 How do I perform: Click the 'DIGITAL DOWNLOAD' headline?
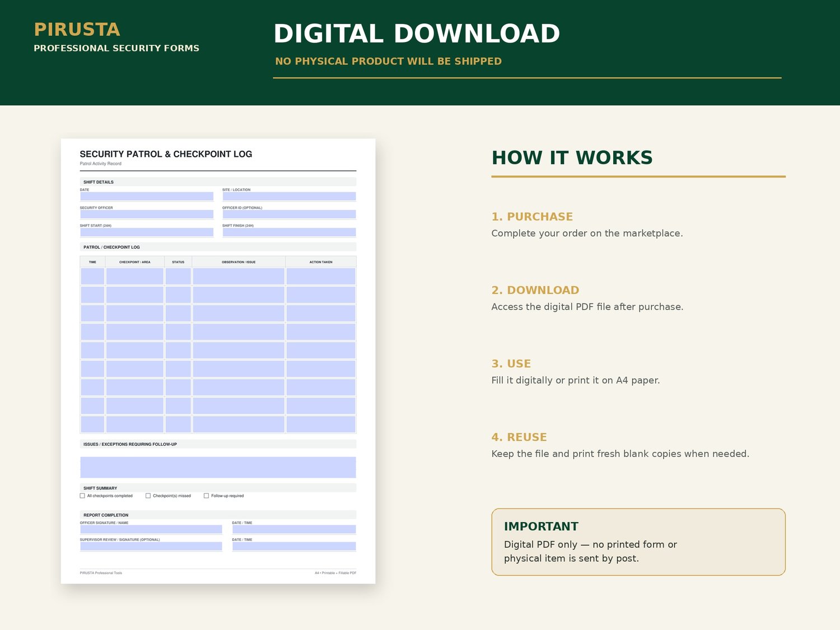click(417, 34)
